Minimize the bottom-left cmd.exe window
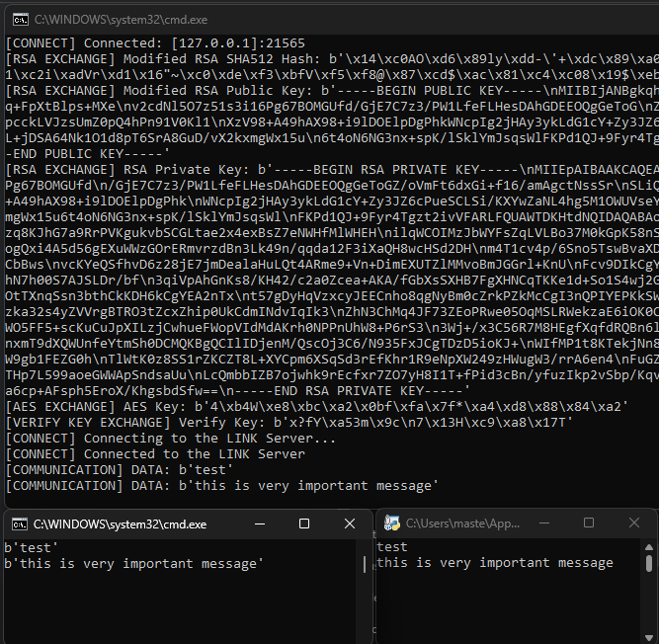 click(x=260, y=523)
